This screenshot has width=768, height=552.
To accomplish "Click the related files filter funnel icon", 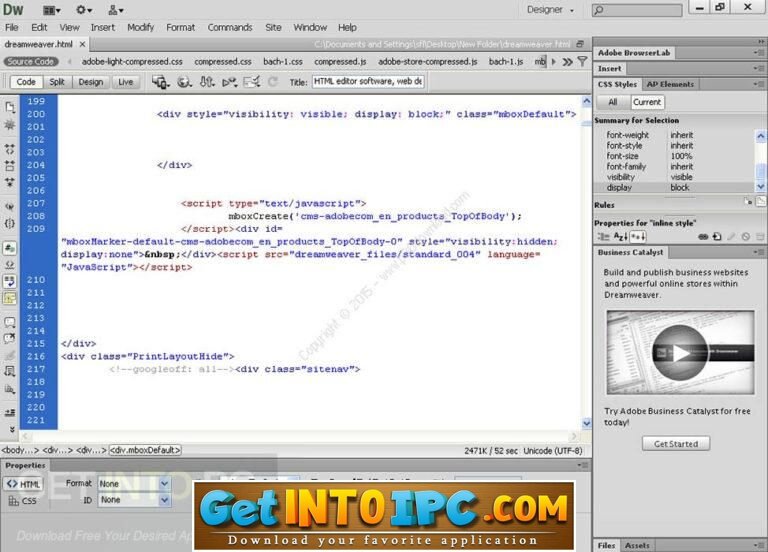I will pos(582,62).
